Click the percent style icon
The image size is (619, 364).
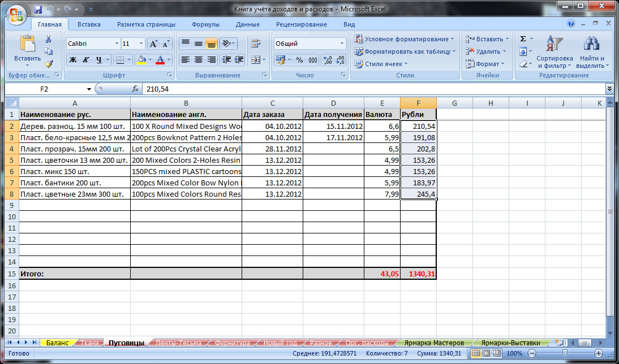299,60
